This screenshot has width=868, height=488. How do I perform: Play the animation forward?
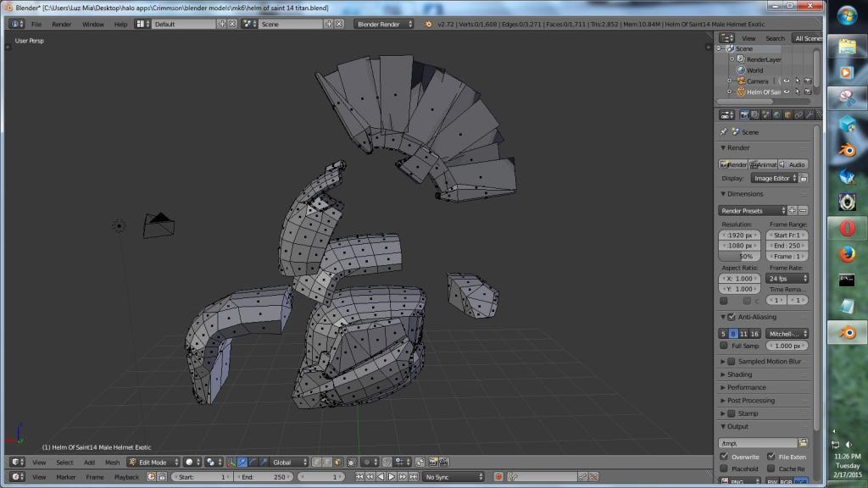point(392,476)
